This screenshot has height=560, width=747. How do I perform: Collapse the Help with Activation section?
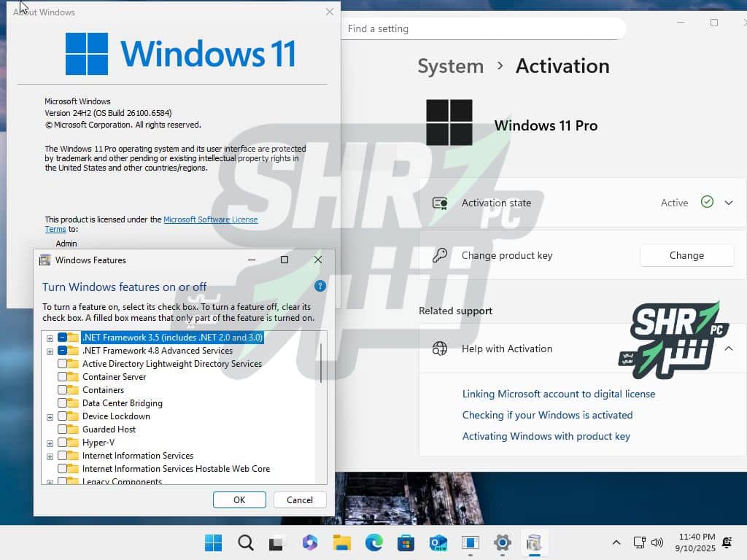click(x=729, y=349)
